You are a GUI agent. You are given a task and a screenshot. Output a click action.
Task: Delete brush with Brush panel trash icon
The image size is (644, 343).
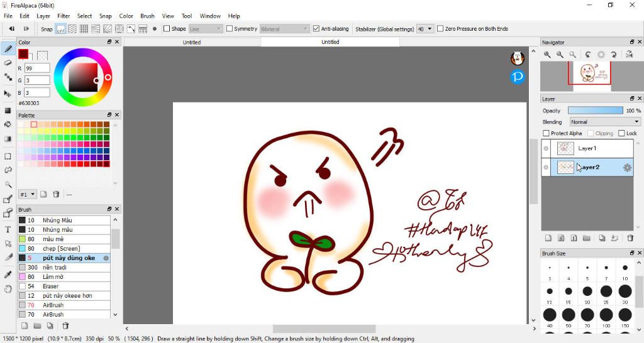[x=65, y=326]
